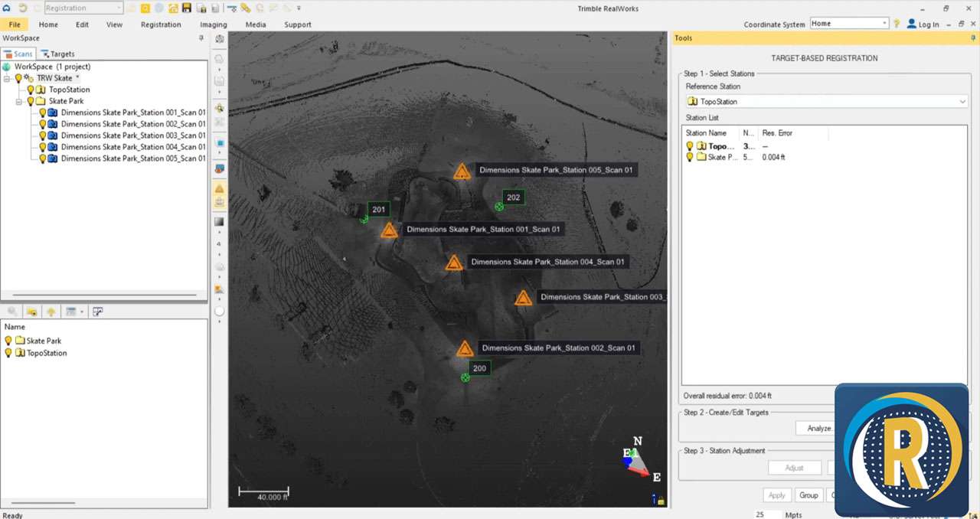Collapse the Skate Park tree folder

coord(18,101)
